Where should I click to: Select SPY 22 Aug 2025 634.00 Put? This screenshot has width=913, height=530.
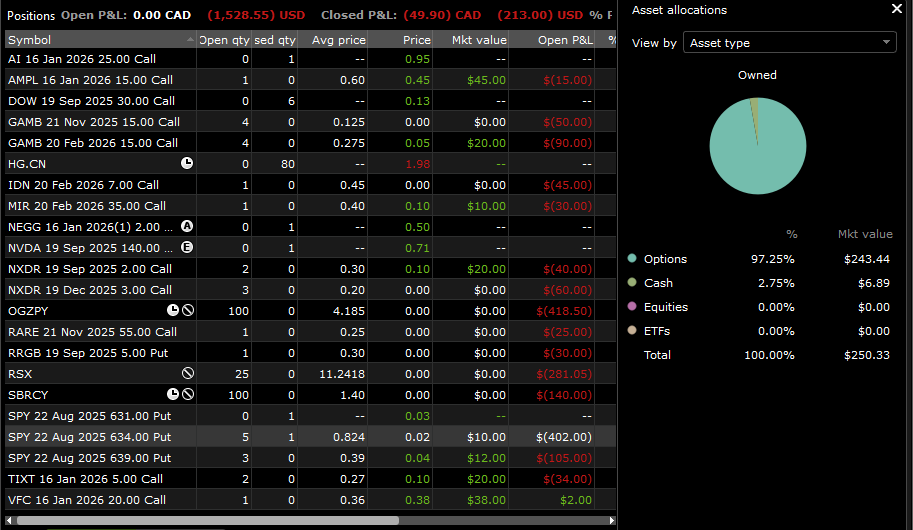pyautogui.click(x=90, y=436)
